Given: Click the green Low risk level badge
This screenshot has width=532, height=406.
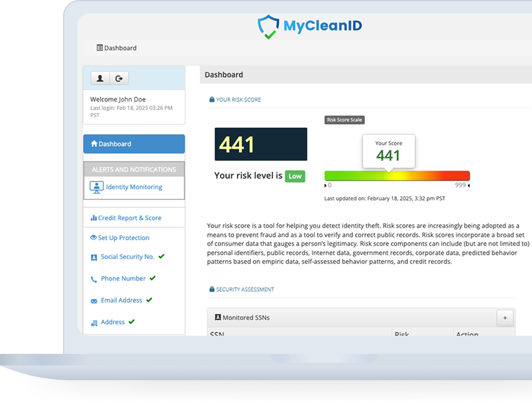Looking at the screenshot, I should (x=295, y=176).
